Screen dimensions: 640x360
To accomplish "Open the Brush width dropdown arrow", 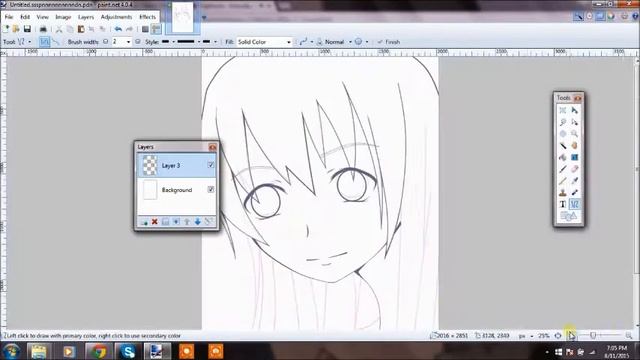I will click(128, 42).
